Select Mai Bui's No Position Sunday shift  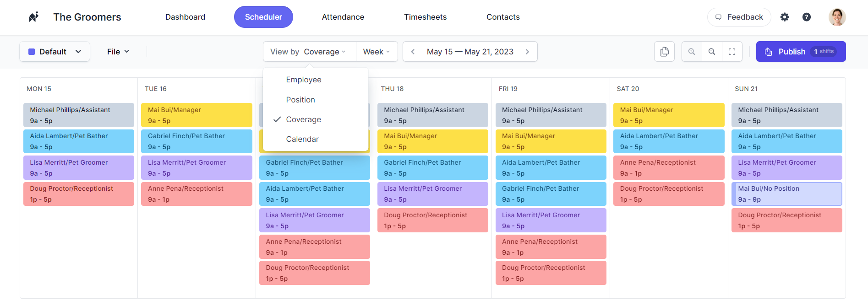[x=786, y=193]
